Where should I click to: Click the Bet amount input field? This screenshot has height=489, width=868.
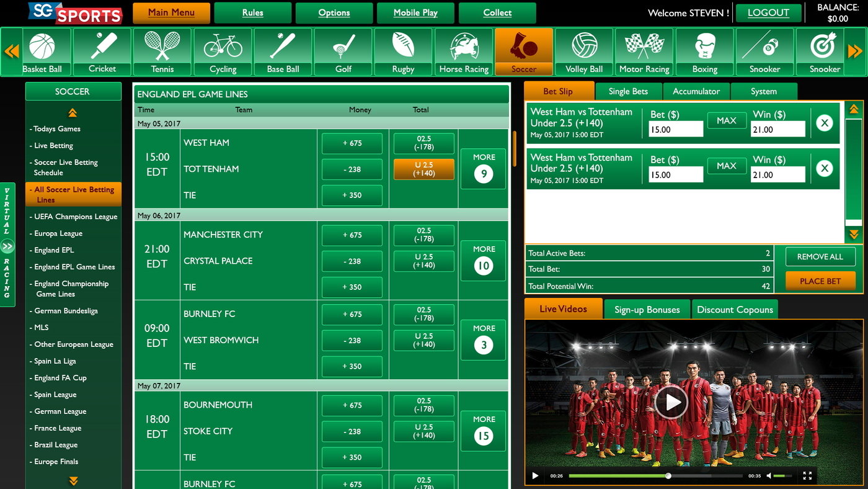pyautogui.click(x=676, y=128)
